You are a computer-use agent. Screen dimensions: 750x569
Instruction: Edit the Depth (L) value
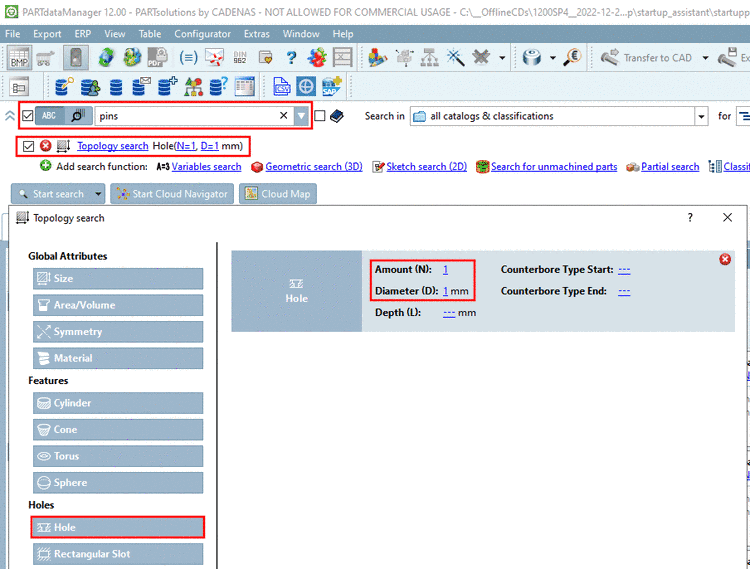tap(449, 313)
